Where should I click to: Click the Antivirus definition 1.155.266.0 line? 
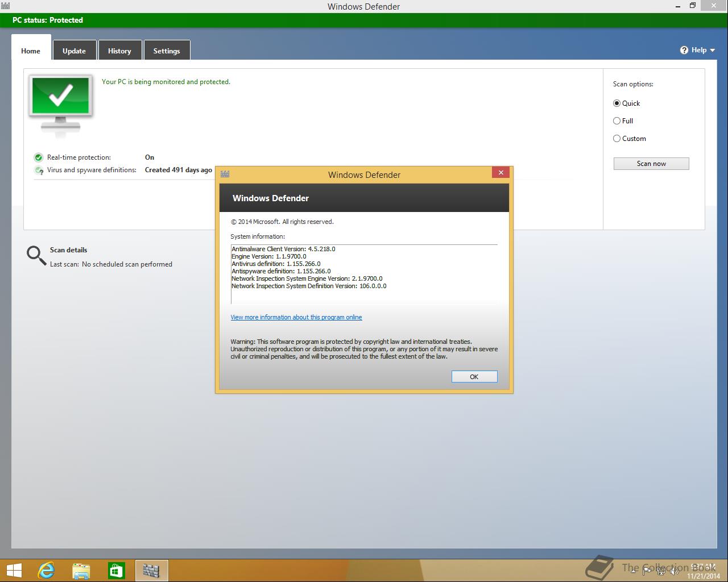pos(276,264)
